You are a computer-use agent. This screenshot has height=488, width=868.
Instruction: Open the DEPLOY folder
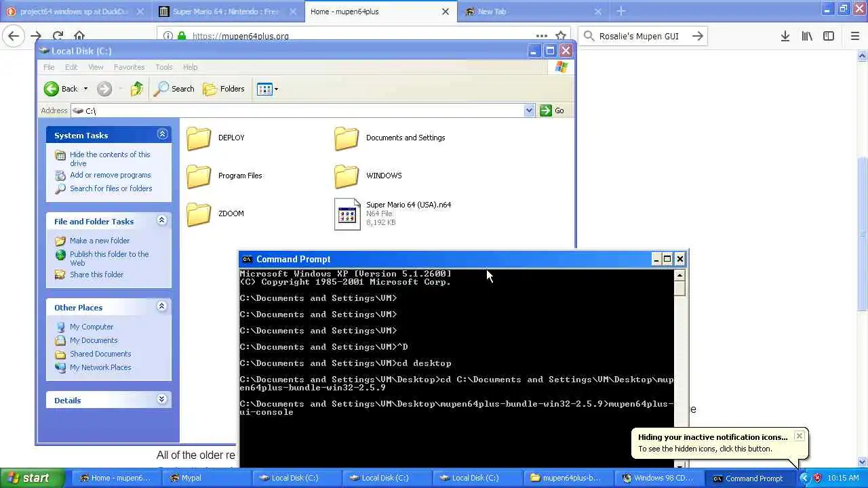(x=216, y=138)
